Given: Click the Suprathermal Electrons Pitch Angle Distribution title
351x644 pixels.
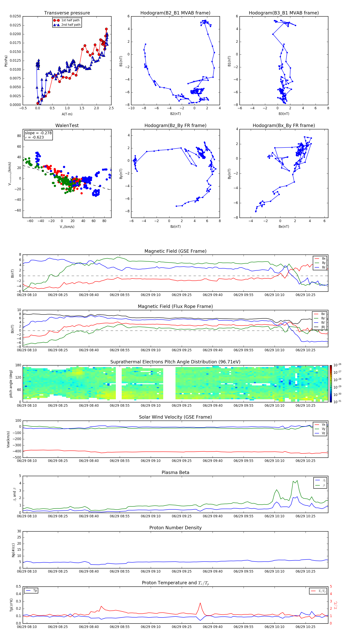Looking at the screenshot, I should (175, 362).
